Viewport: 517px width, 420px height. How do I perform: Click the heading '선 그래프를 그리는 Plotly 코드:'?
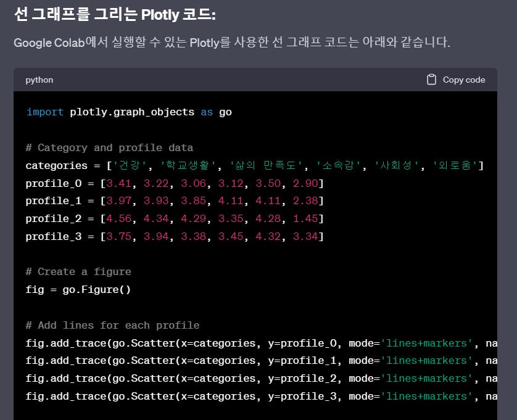click(115, 14)
